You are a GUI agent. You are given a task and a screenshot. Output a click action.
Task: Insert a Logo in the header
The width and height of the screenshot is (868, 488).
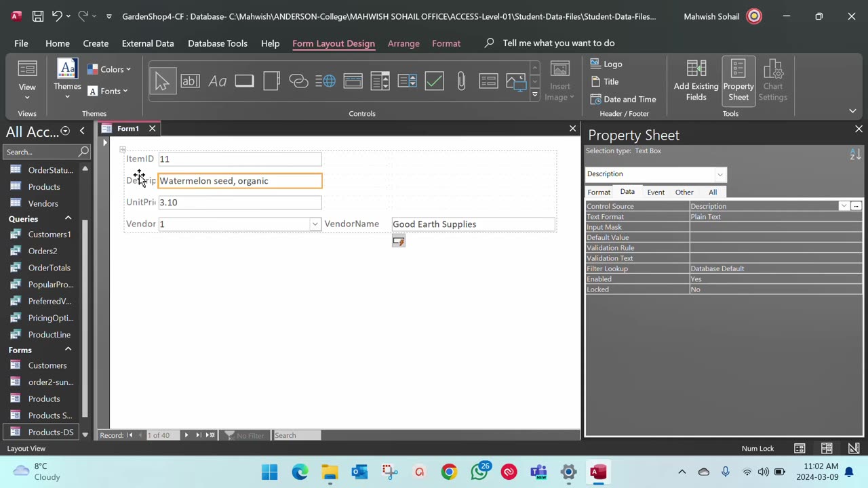[x=606, y=64]
